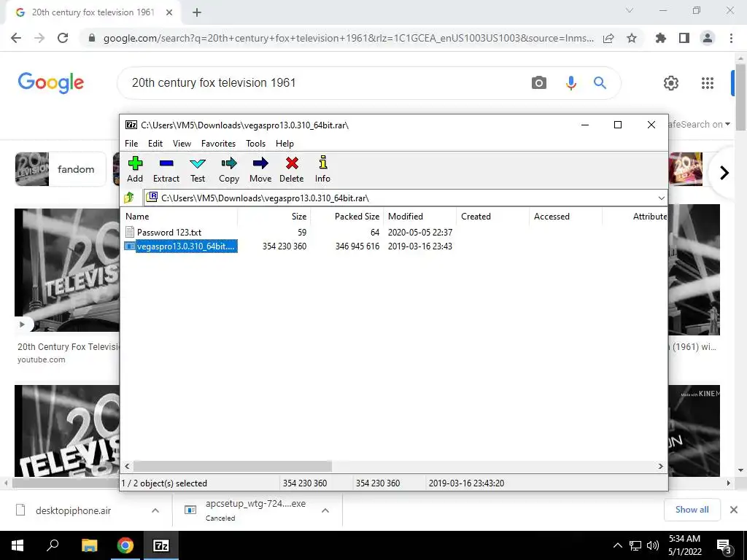Viewport: 747px width, 560px height.
Task: Open the Edit menu in 7-Zip
Action: click(155, 144)
